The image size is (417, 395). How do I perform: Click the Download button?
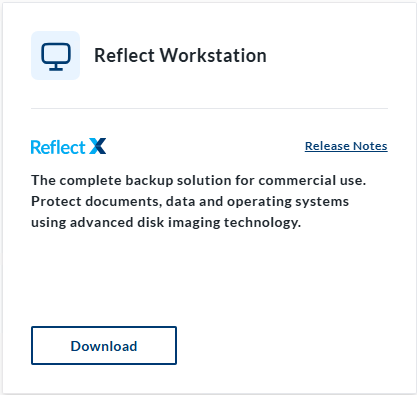(104, 346)
